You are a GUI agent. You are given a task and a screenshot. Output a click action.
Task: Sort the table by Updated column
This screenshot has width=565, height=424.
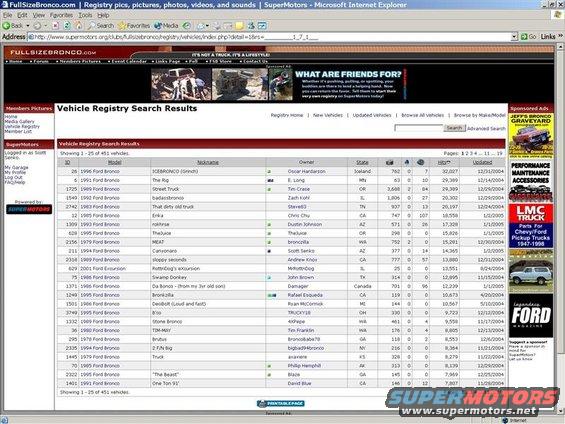pos(482,162)
